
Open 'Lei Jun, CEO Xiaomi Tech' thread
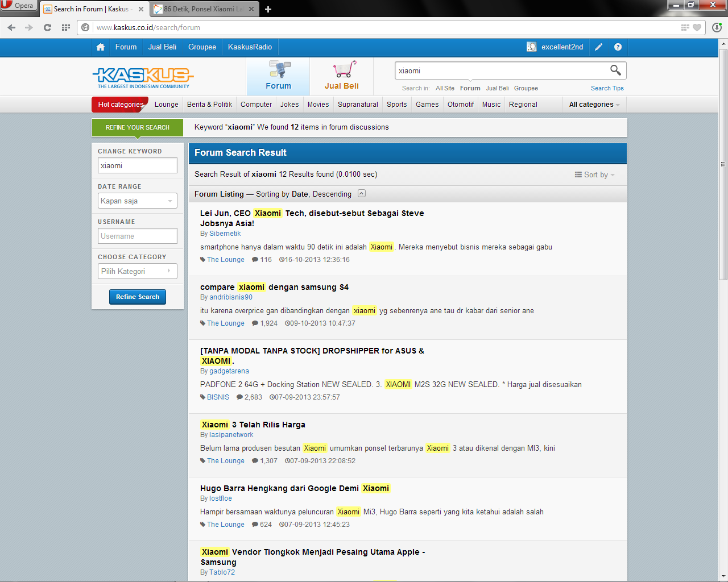pos(312,218)
